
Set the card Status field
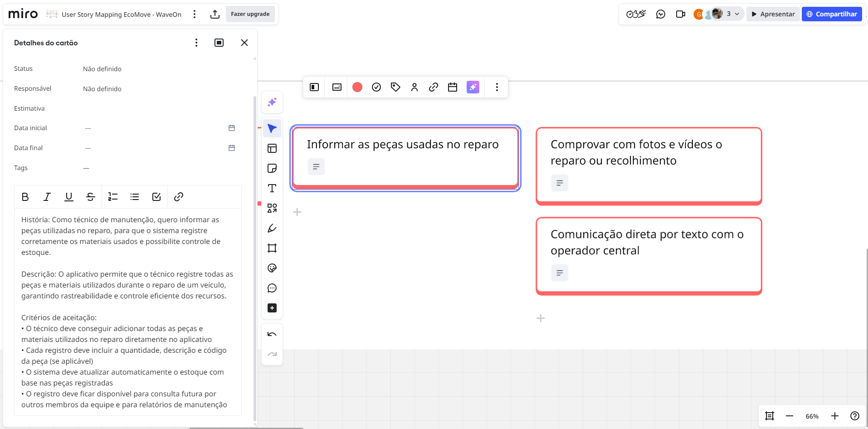(102, 69)
